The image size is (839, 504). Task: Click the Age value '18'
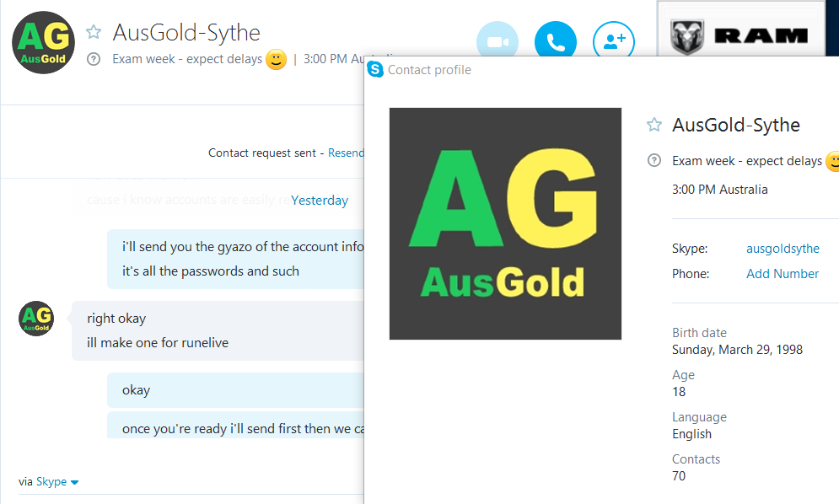679,392
